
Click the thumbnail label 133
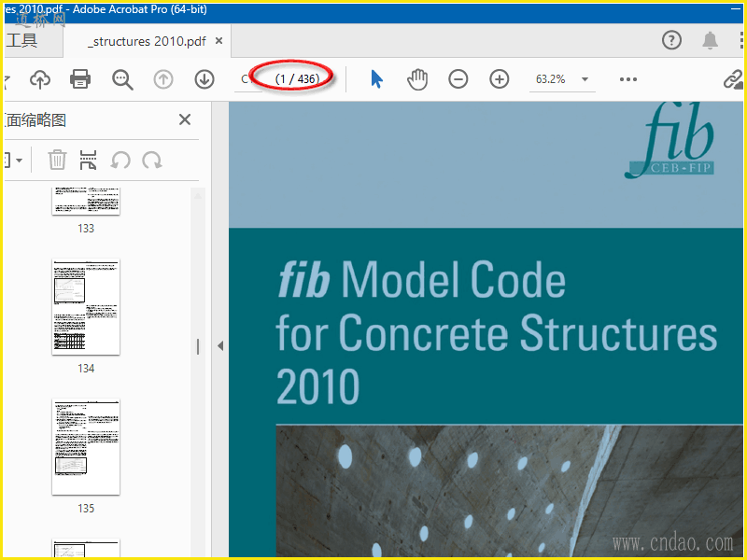[x=86, y=228]
